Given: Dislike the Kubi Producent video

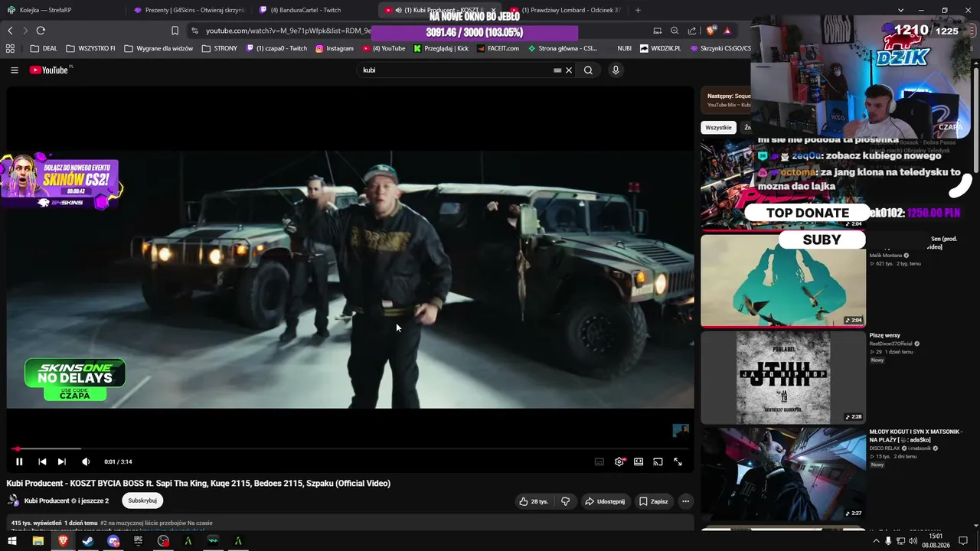Looking at the screenshot, I should click(x=566, y=501).
